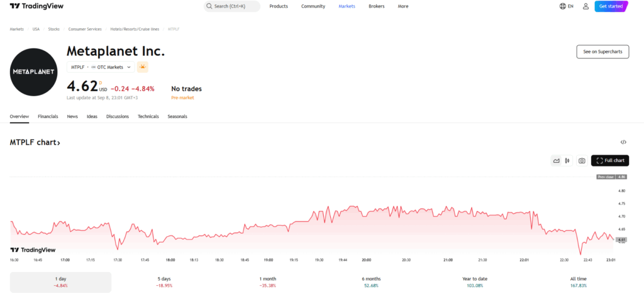Switch to the Seasonals tab
644x296 pixels.
tap(177, 117)
